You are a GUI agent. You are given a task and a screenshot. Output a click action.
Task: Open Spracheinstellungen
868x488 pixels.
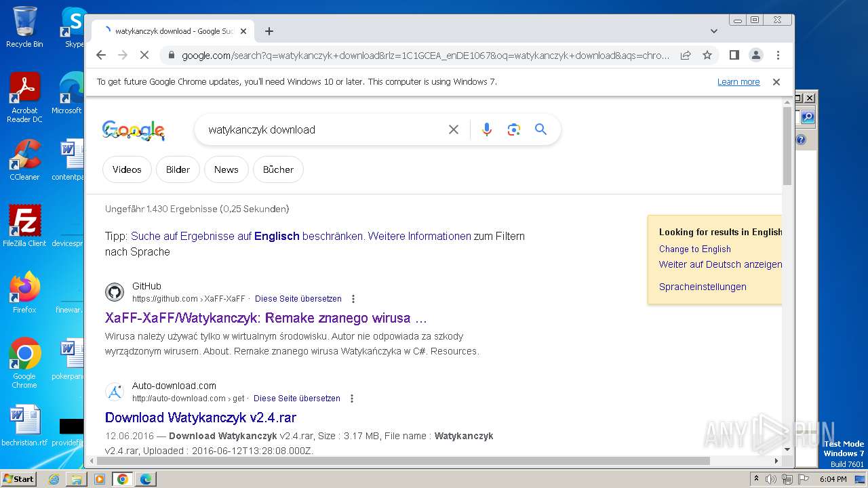[703, 287]
